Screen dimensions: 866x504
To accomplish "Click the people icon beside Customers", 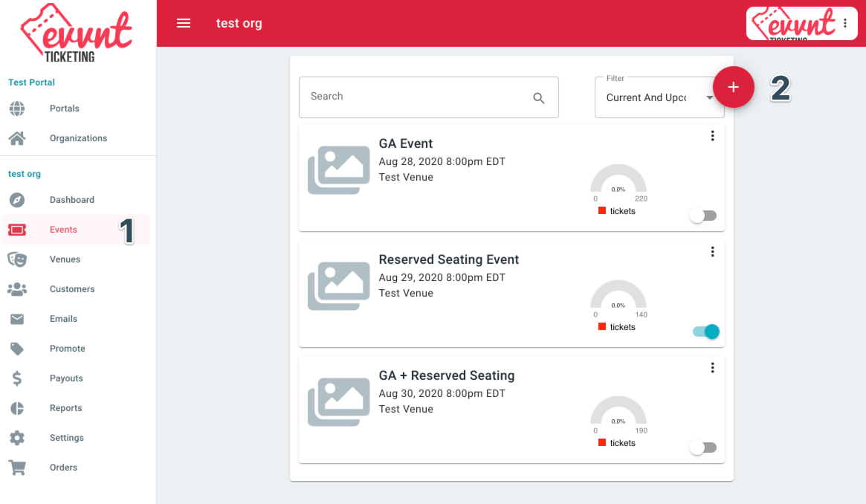I will coord(17,289).
